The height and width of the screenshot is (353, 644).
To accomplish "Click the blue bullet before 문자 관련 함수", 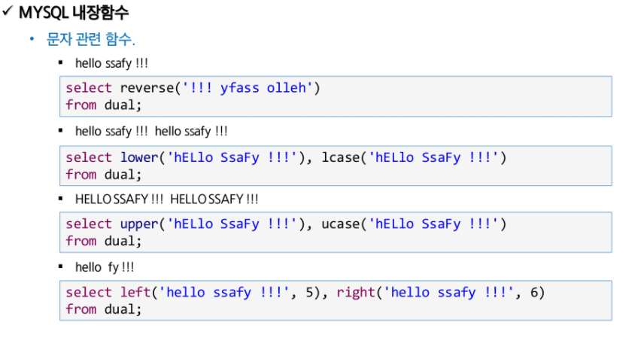I will coord(32,39).
